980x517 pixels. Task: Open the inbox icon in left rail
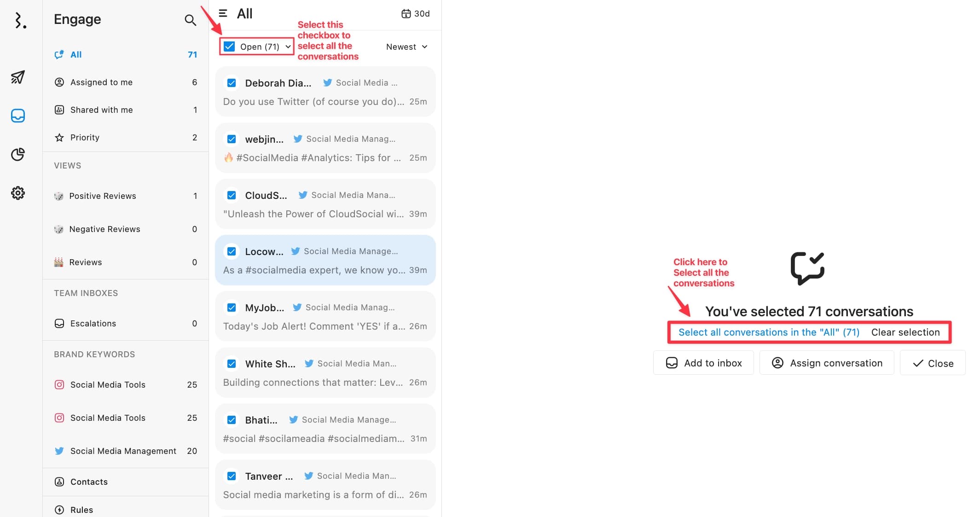(18, 116)
